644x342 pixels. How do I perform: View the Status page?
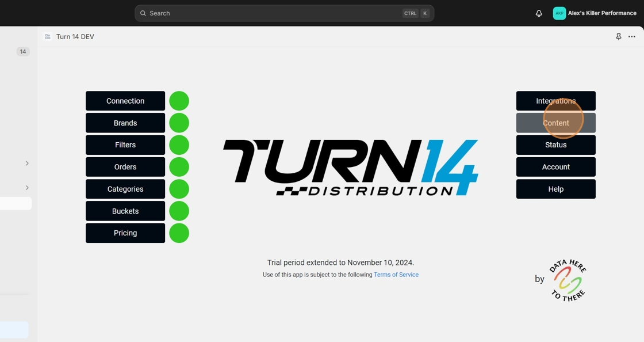click(555, 145)
